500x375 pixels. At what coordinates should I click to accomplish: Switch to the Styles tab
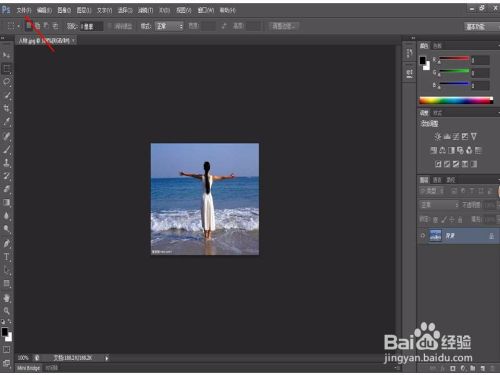[x=437, y=113]
